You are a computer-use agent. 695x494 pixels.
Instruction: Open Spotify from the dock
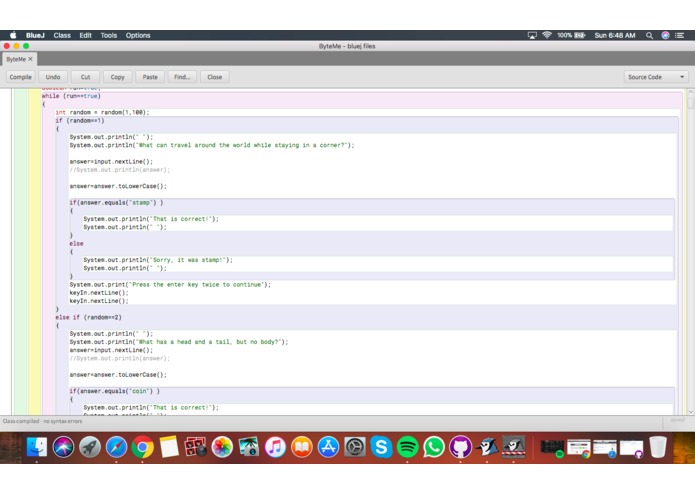coord(407,447)
